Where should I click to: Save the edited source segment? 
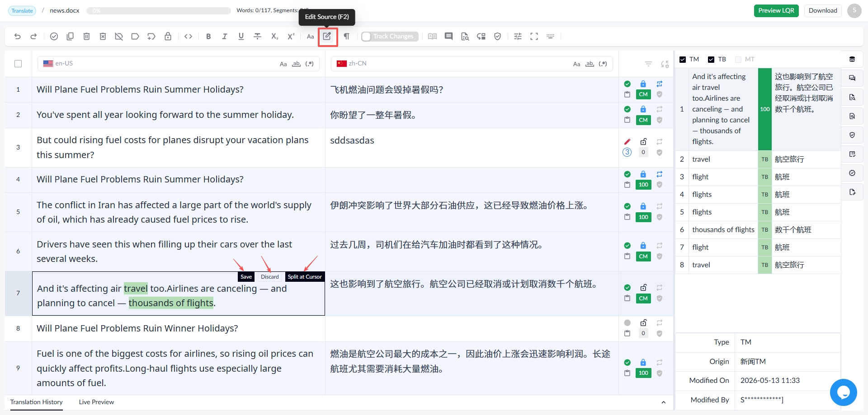pos(246,277)
